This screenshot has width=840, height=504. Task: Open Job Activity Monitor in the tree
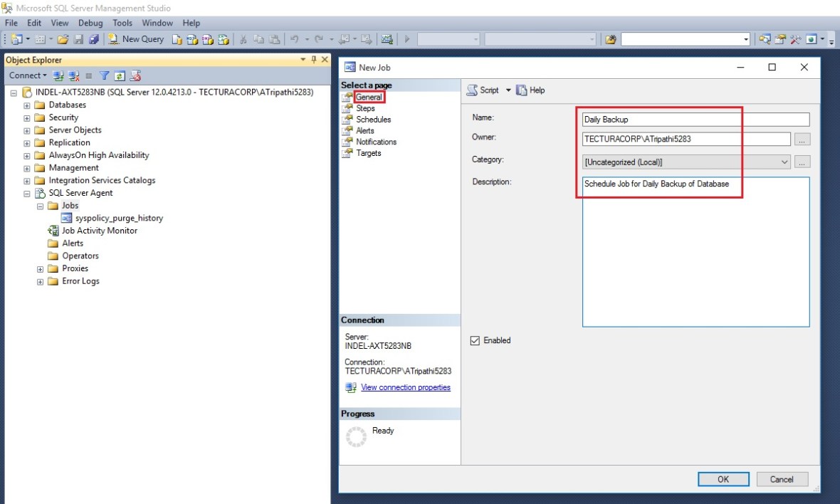[x=99, y=231]
